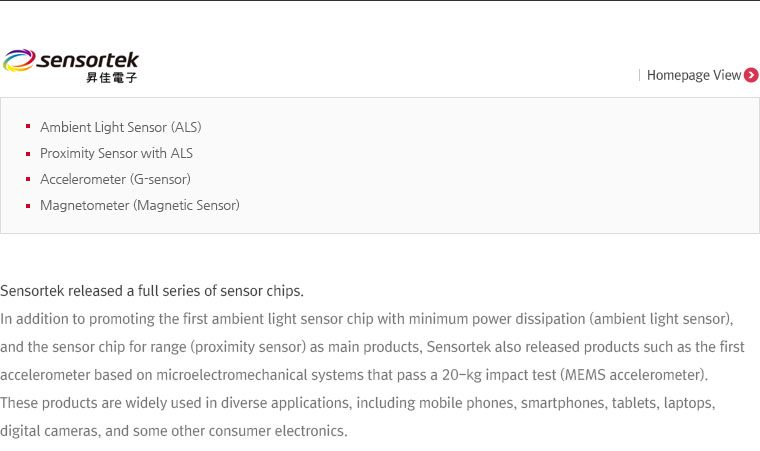Screen dimensions: 760x451
Task: Click the Chinese characters 昇佳電子 under the logo
Action: click(x=111, y=78)
